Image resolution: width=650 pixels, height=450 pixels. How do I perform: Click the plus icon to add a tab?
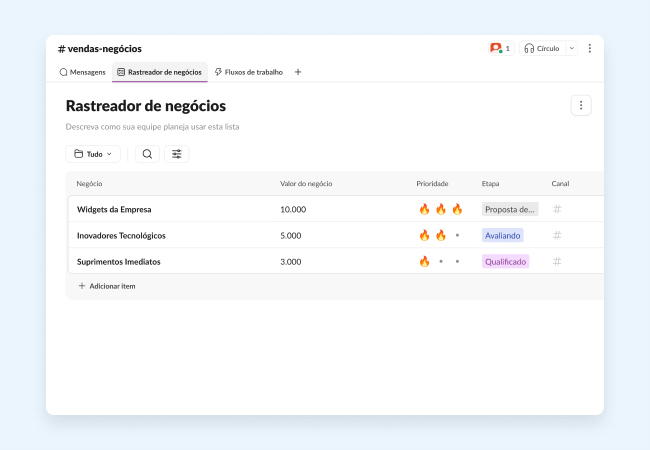(298, 72)
